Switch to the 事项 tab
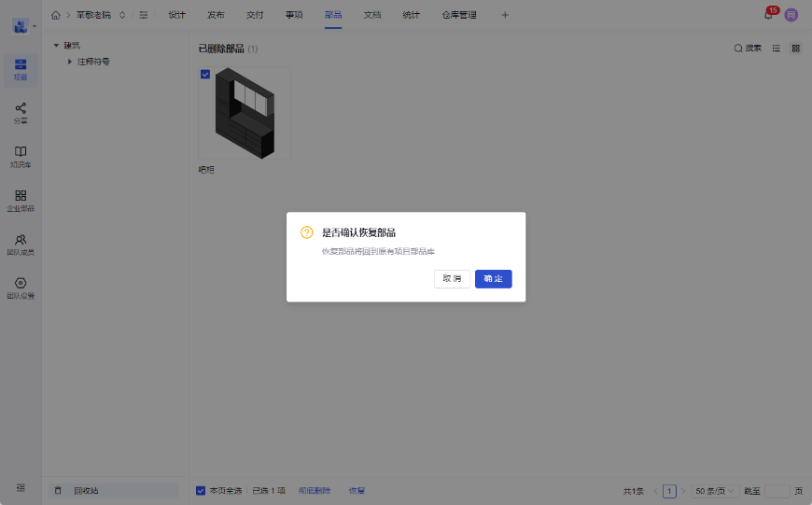 click(x=294, y=15)
